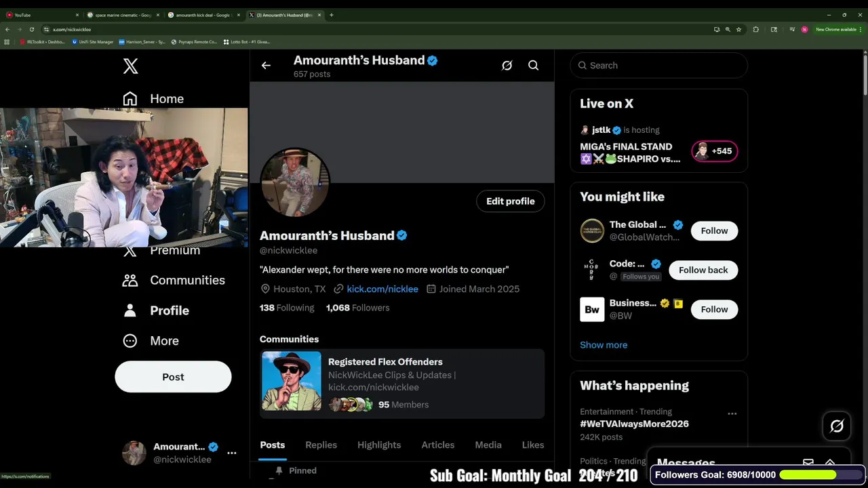Switch to the Likes tab
Screen dimensions: 868x488
tap(533, 445)
